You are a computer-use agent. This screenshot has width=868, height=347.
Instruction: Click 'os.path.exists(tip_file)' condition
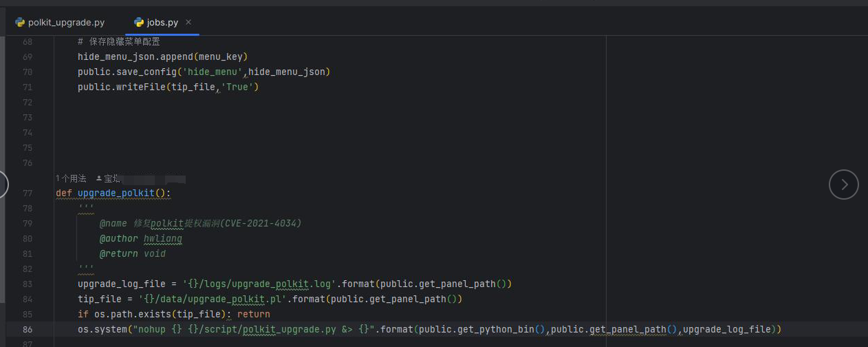[x=160, y=315]
